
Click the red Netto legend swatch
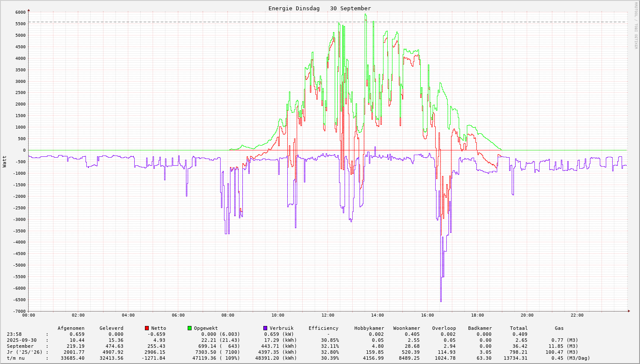147,328
